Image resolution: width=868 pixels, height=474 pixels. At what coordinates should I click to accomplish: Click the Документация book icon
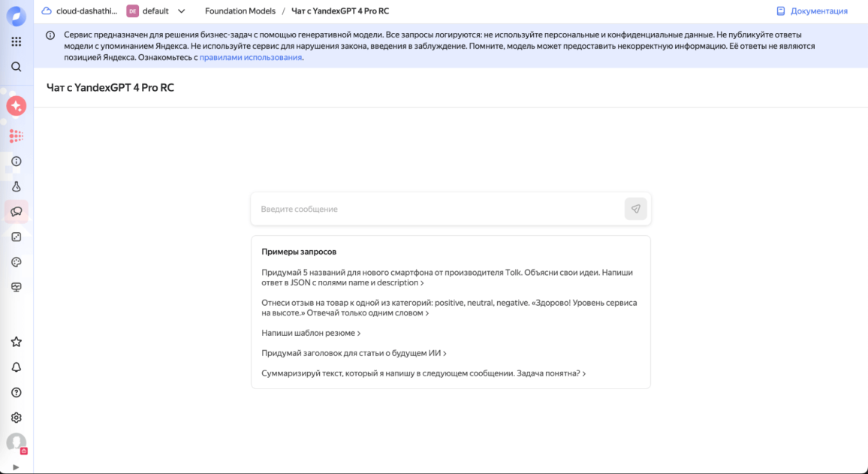click(x=781, y=11)
